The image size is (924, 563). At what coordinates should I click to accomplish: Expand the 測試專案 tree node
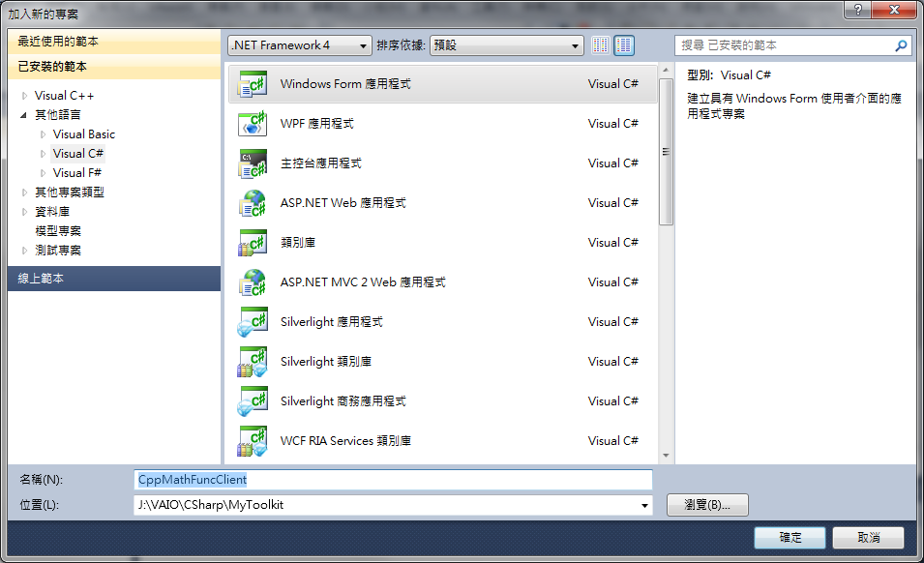click(24, 251)
